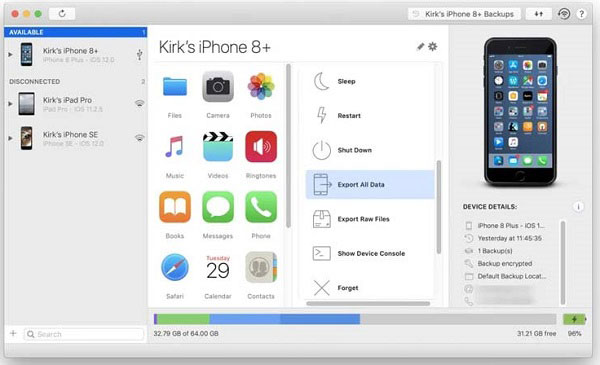Open the Music app icon
This screenshot has height=365, width=600.
point(175,147)
